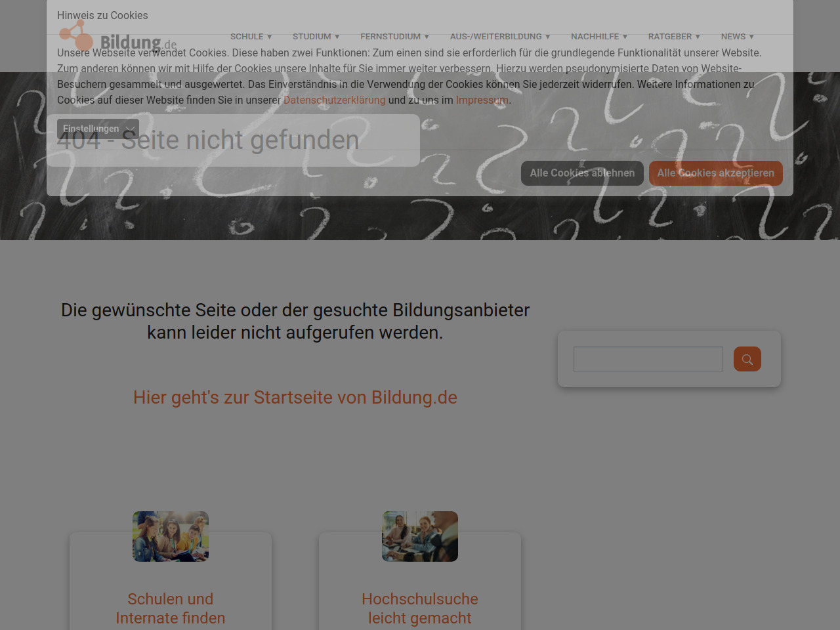Open the Datenschutzerklärung link
The width and height of the screenshot is (840, 630).
(334, 100)
